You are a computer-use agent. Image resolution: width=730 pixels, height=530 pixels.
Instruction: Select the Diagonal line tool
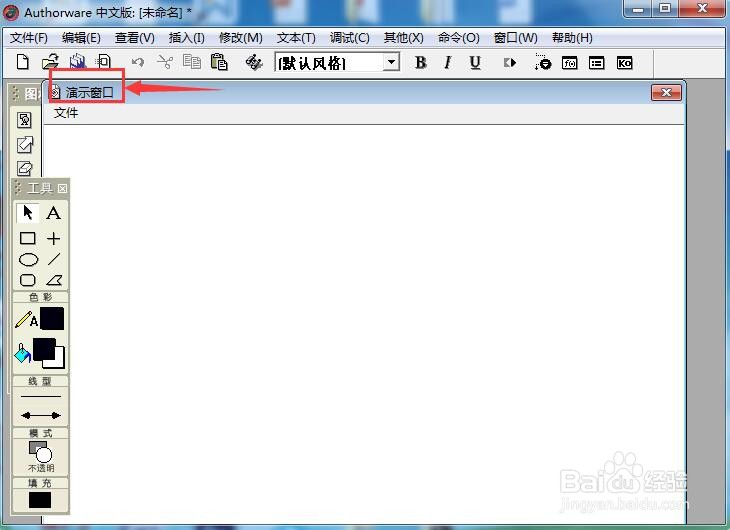click(x=54, y=259)
